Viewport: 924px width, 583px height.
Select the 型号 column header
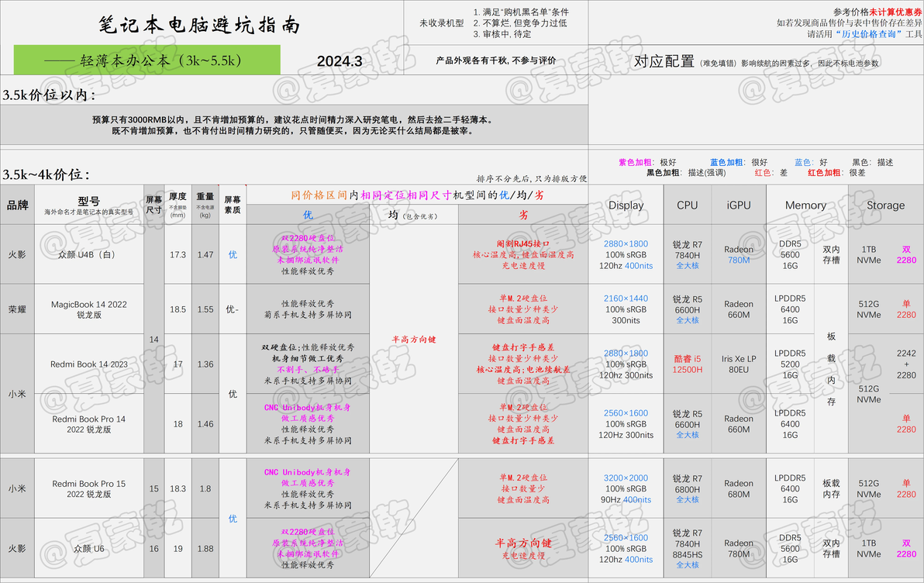89,205
